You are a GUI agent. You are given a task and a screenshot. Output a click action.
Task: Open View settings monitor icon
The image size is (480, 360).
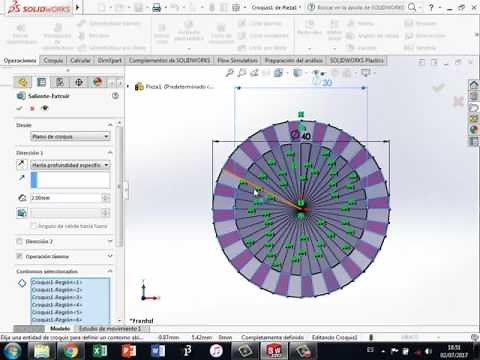[x=366, y=73]
